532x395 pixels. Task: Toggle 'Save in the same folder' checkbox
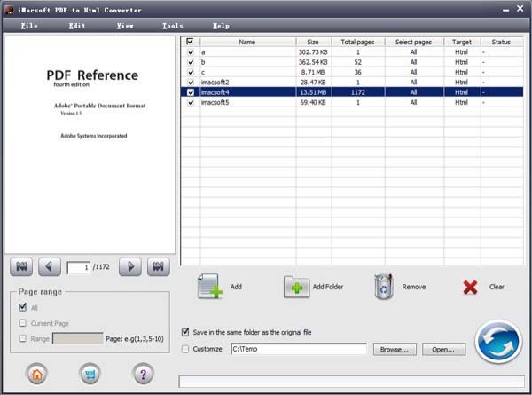[x=185, y=332]
